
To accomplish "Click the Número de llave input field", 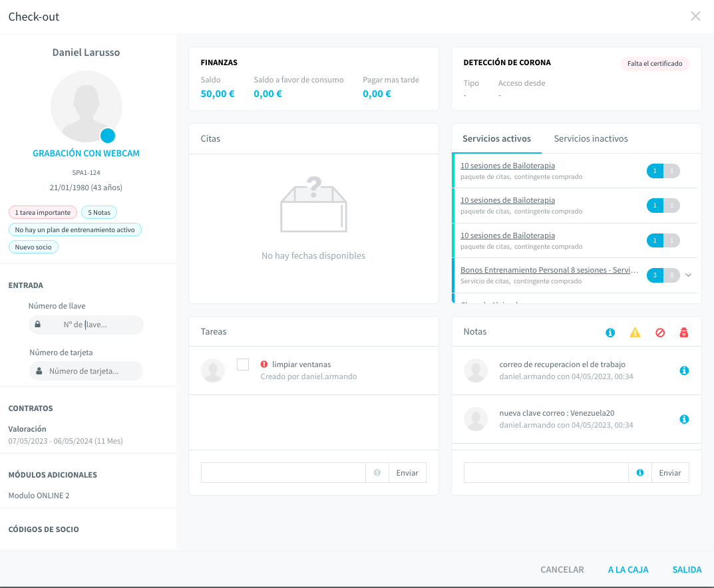I will 86,325.
